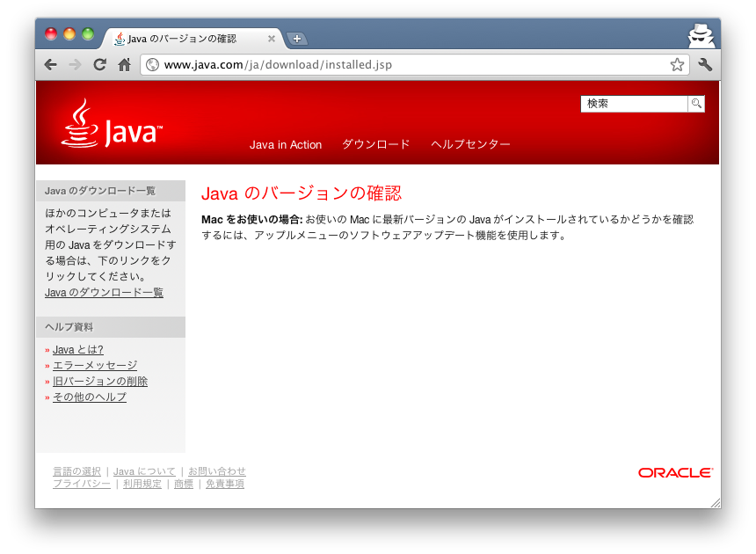Click the Oracle logo in the footer
756x554 pixels.
pyautogui.click(x=675, y=472)
